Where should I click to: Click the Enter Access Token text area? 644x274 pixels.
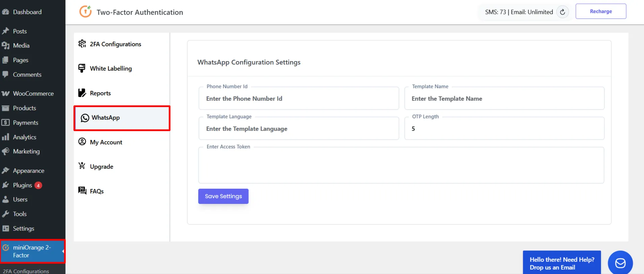click(x=401, y=165)
